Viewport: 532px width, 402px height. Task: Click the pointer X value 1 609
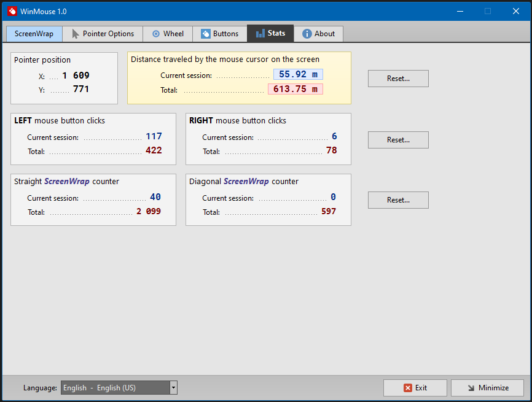tap(76, 75)
